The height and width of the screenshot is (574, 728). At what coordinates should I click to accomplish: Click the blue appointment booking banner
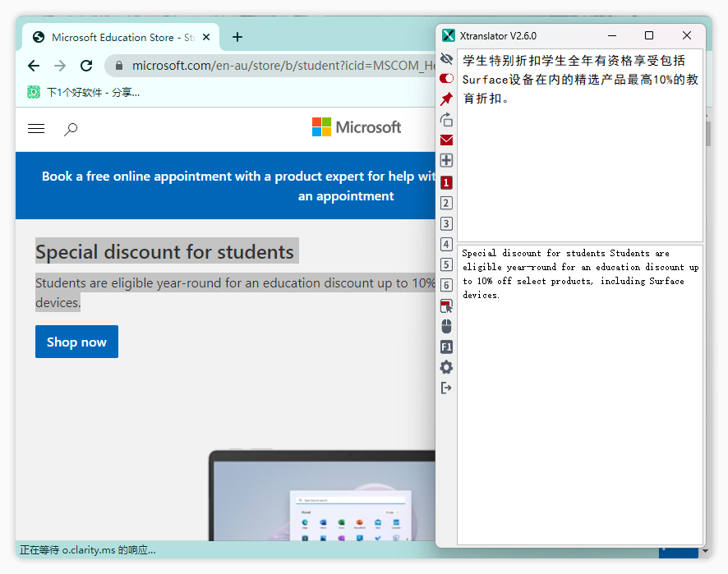[x=226, y=186]
